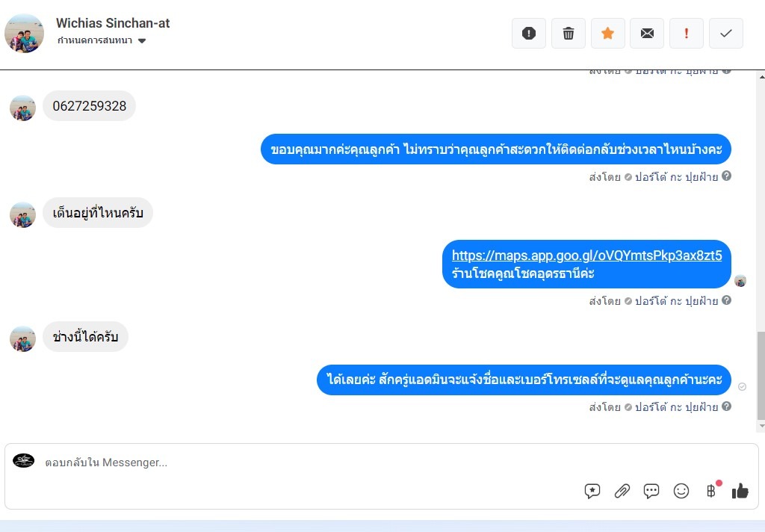Screen dimensions: 765x532
Task: Open the Google Maps link in message
Action: [586, 256]
